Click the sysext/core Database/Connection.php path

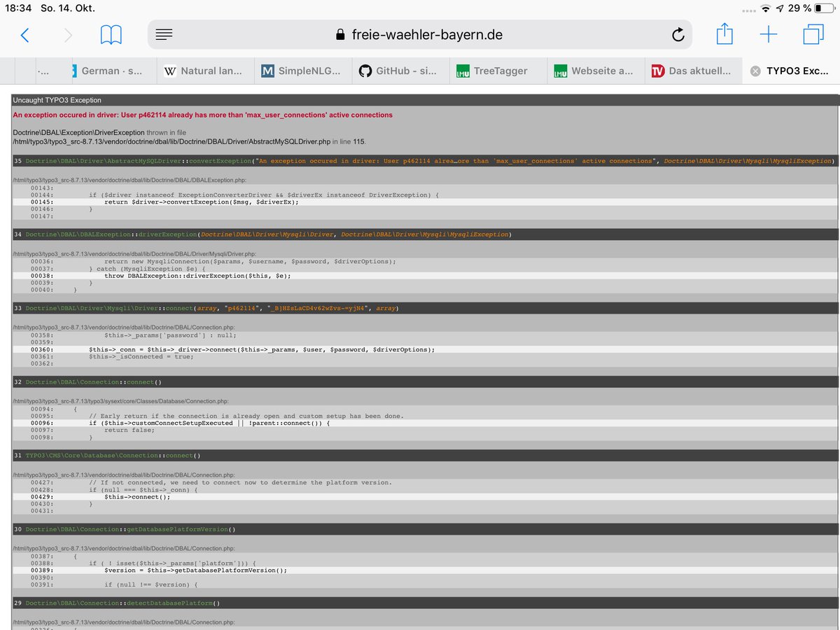point(120,401)
